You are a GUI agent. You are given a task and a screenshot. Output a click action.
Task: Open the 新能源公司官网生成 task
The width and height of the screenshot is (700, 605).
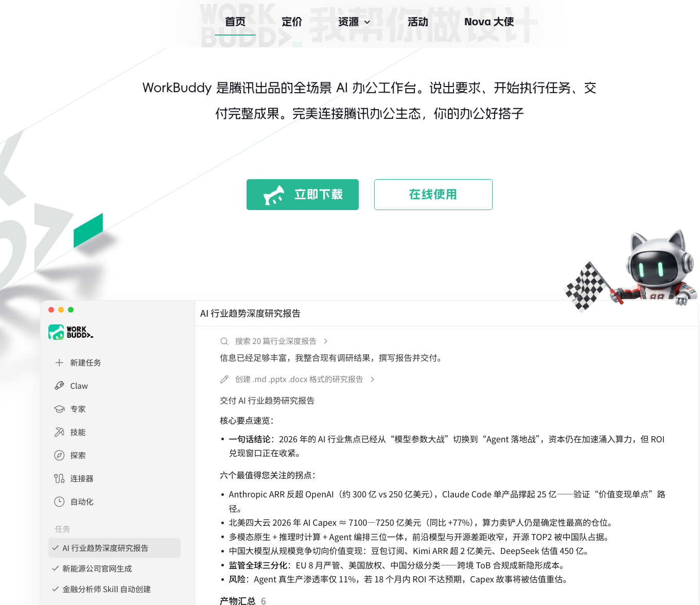click(114, 568)
